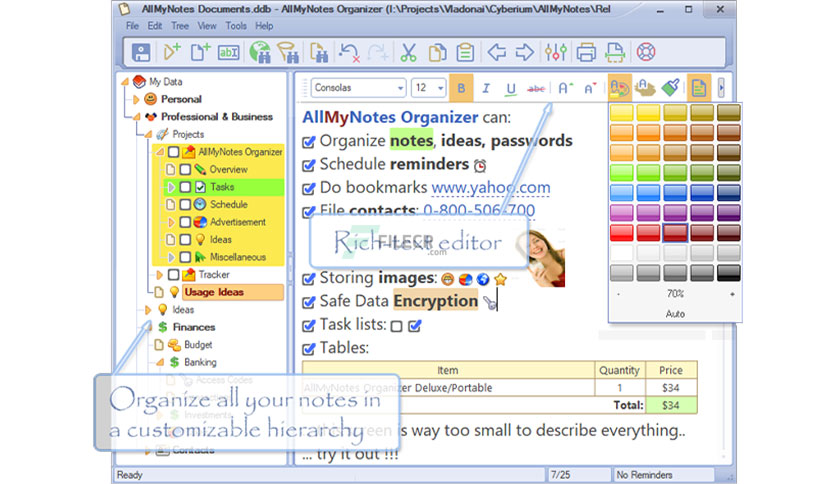Screen dimensions: 836x484
Task: Check the Tracker tree checkbox
Action: 173,275
